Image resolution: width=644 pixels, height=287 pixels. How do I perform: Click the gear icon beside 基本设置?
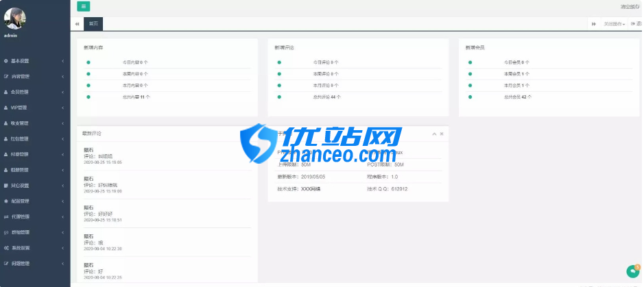[5, 61]
